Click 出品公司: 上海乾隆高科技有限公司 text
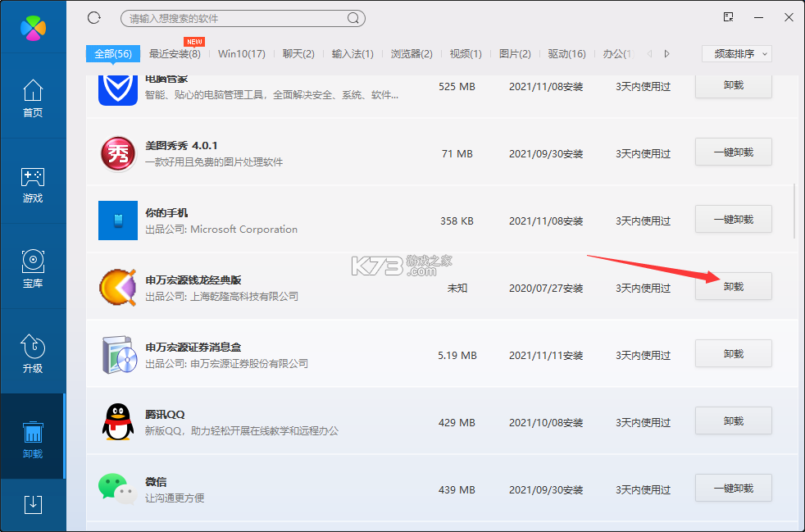 pos(222,296)
